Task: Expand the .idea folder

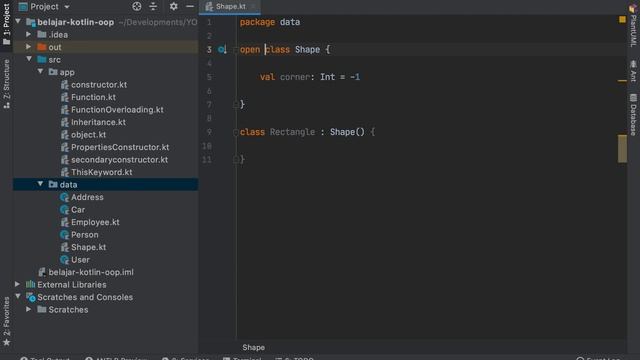Action: [29, 34]
